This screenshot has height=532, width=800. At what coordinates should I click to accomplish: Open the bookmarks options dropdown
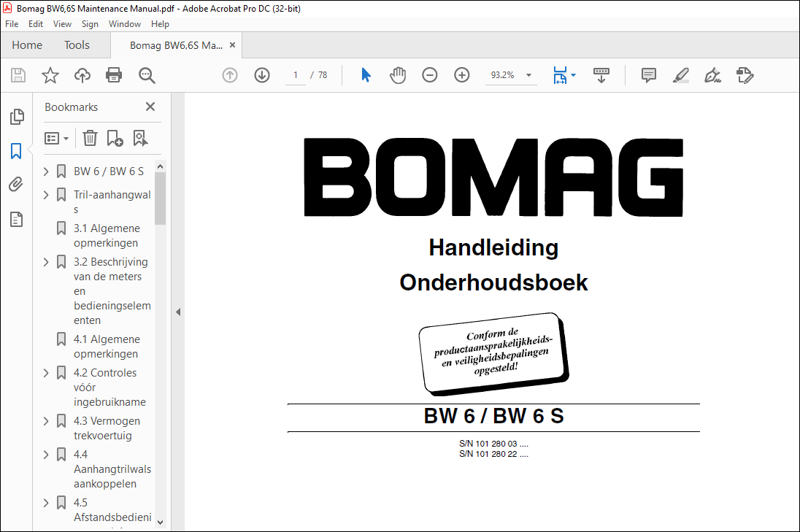(x=57, y=138)
